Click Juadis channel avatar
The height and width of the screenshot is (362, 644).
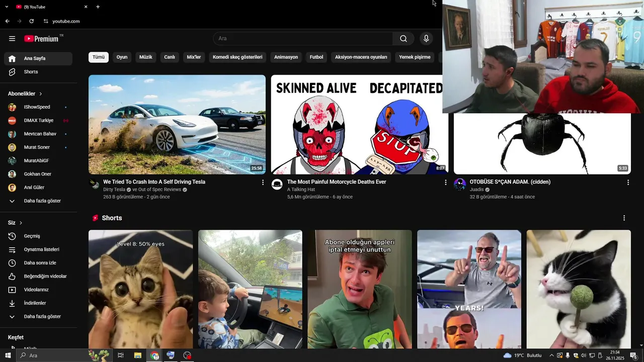click(460, 184)
